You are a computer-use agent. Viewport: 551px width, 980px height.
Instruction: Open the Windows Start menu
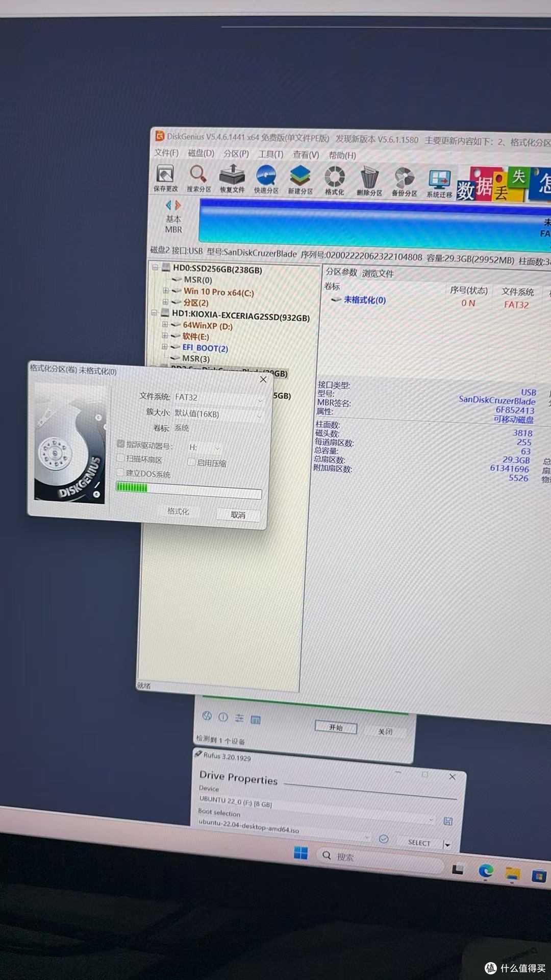point(301,853)
